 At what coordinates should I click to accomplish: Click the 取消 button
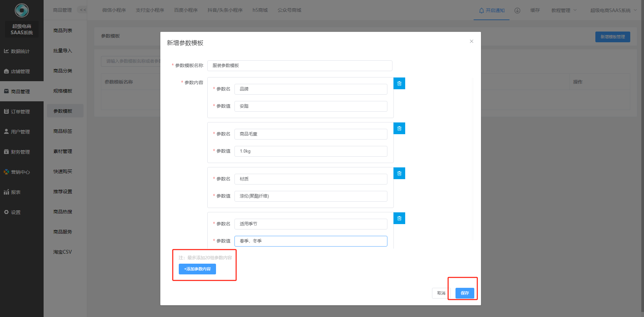pos(441,293)
